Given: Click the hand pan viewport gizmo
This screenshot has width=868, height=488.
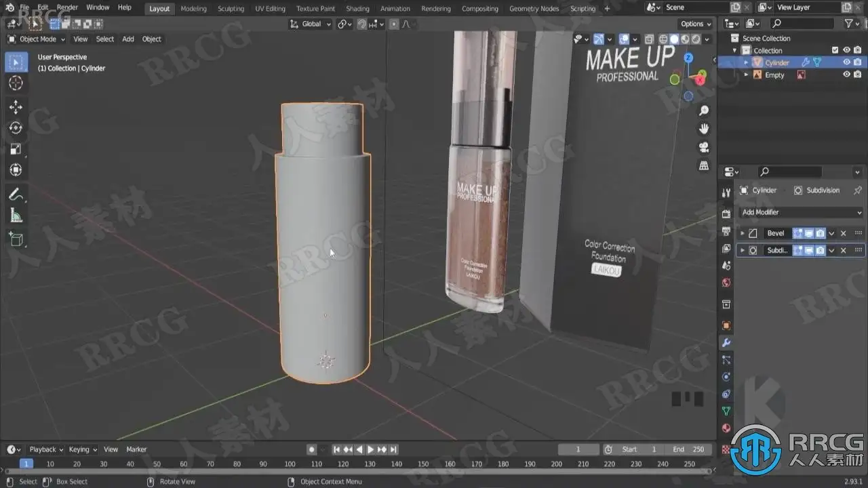Looking at the screenshot, I should point(704,129).
